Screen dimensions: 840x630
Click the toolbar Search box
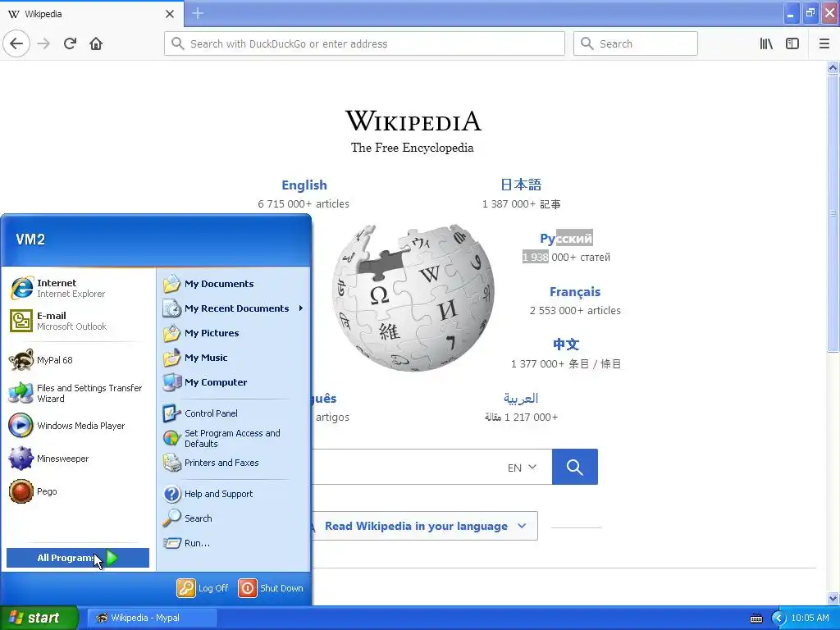[636, 43]
